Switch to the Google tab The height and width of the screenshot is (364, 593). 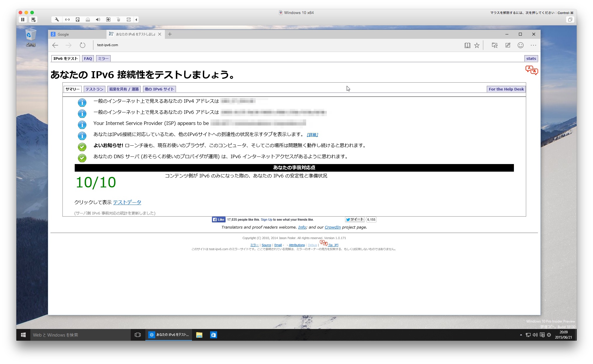click(x=78, y=34)
